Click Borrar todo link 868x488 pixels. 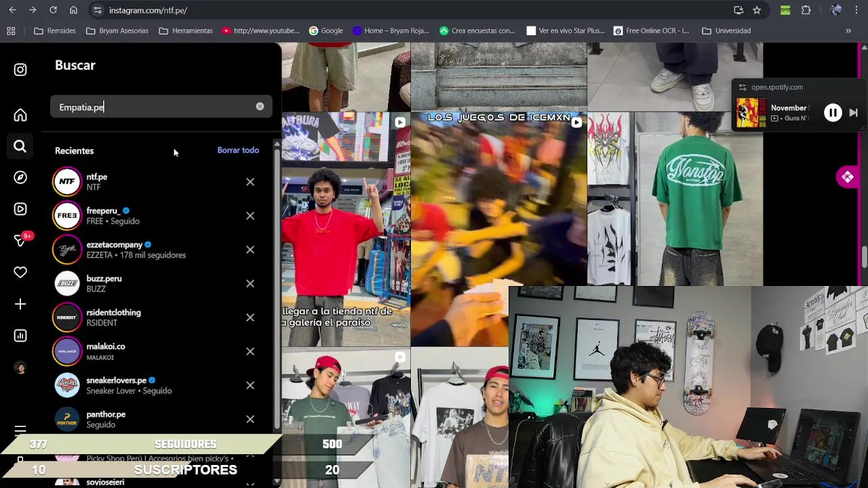coord(238,150)
